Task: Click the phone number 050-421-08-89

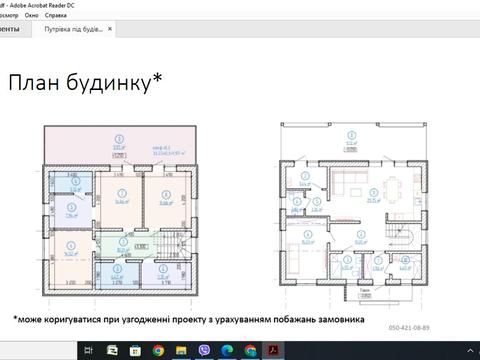Action: (409, 328)
